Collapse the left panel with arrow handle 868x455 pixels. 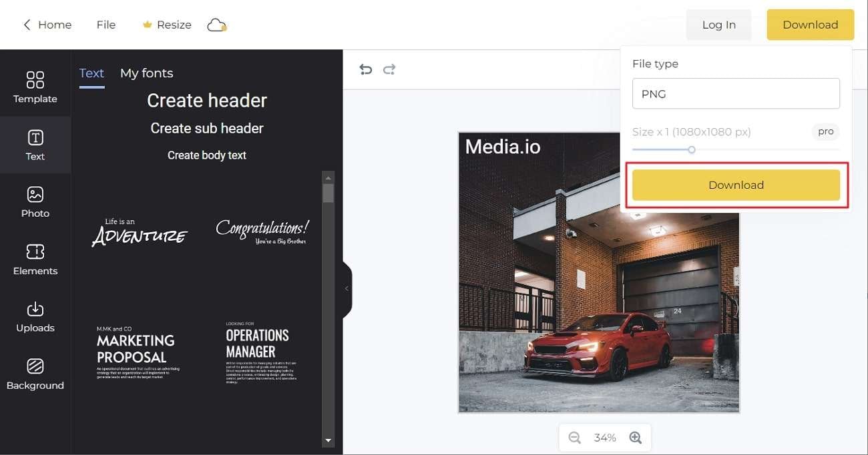[x=347, y=289]
